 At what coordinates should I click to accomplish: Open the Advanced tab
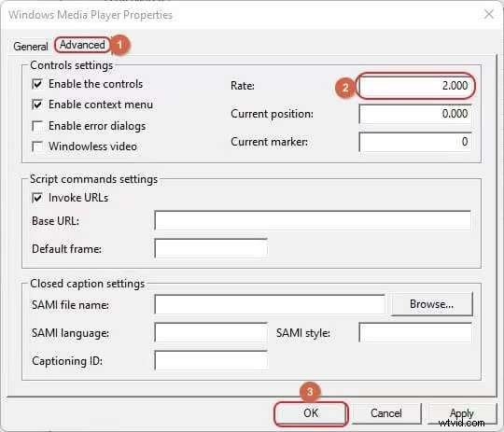[82, 45]
